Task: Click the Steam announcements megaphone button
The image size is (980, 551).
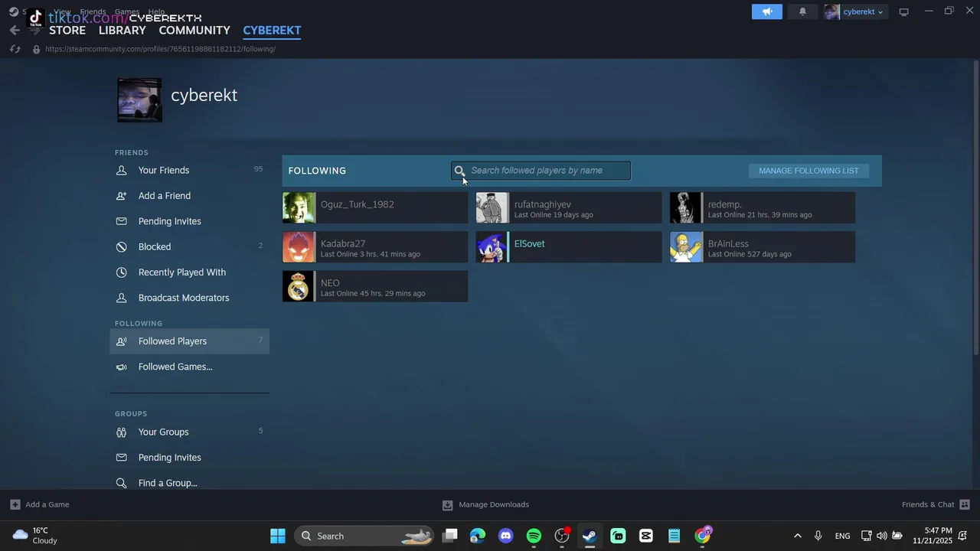Action: (767, 11)
